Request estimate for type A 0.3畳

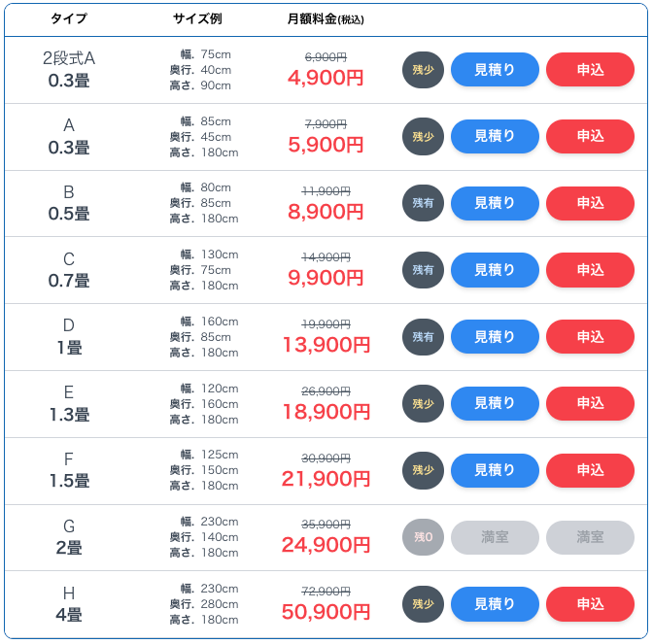(x=495, y=137)
